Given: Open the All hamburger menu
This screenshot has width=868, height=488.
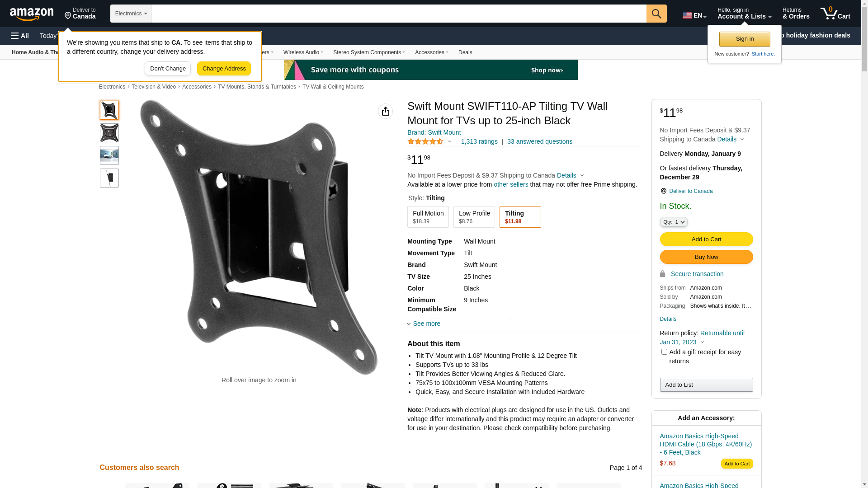Looking at the screenshot, I should coord(20,36).
